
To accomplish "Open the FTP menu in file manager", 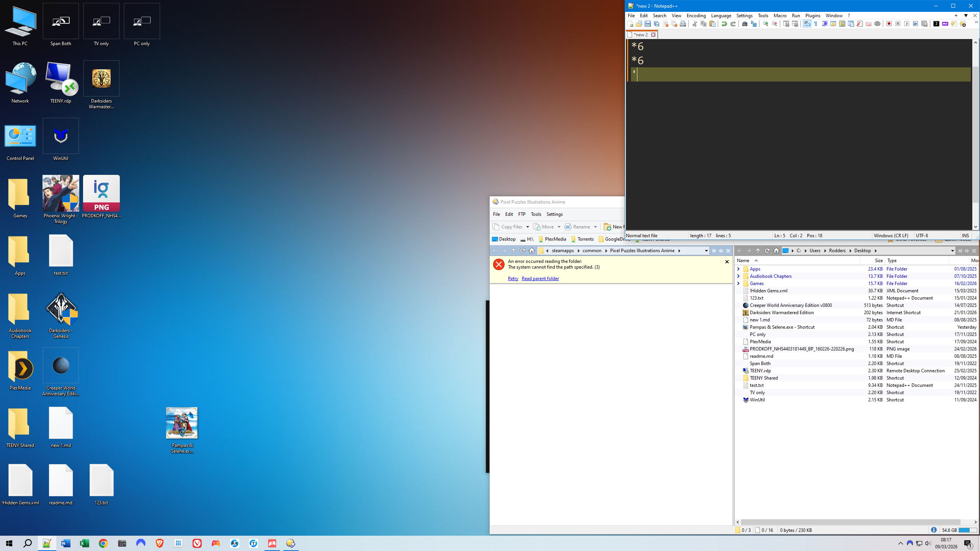I will pos(522,214).
